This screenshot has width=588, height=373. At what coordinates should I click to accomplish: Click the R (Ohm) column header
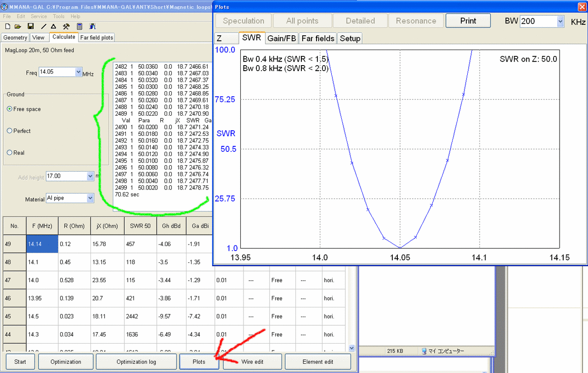point(74,226)
